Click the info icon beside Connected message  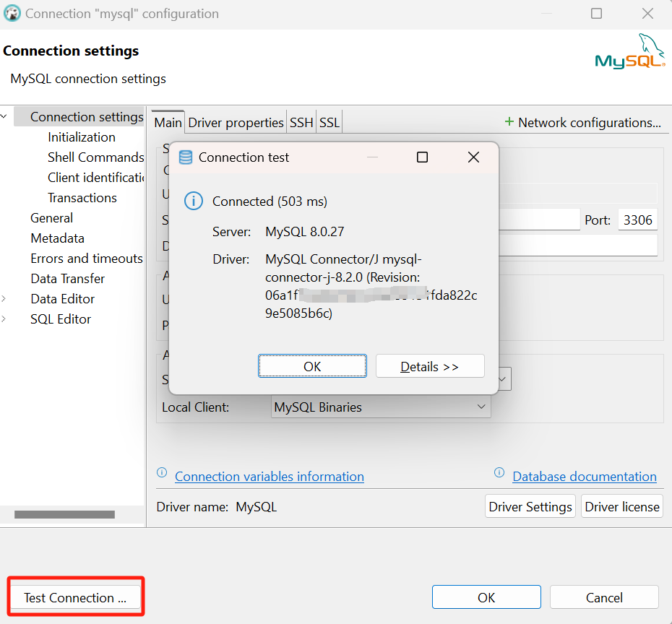click(193, 201)
